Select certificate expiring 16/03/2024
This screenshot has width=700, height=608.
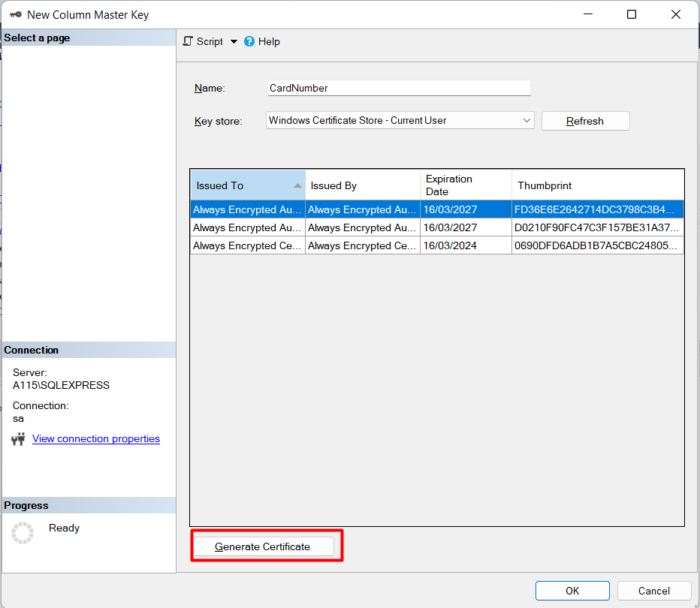click(465, 245)
